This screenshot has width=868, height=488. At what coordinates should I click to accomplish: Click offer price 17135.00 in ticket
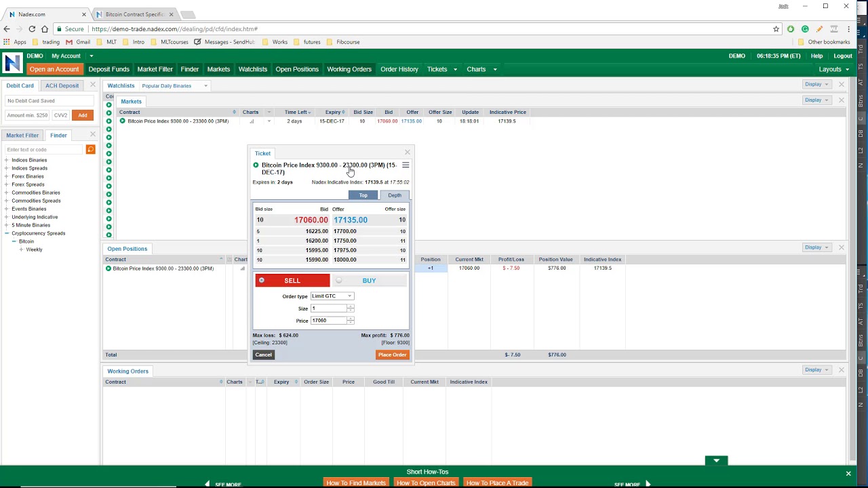tap(351, 220)
